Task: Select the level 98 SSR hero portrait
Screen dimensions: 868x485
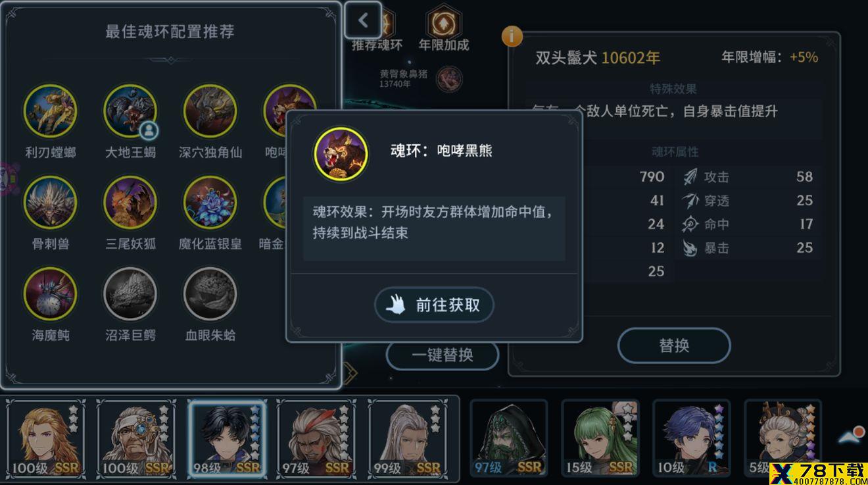Action: tap(228, 439)
